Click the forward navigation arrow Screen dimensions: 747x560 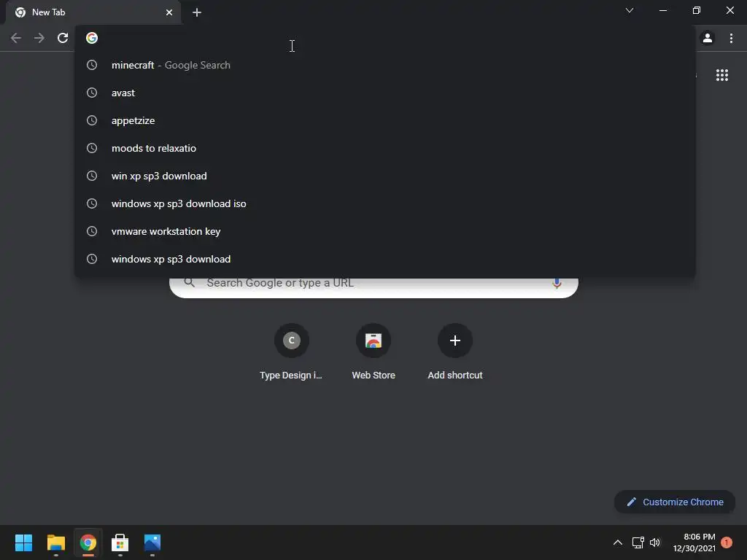(39, 38)
